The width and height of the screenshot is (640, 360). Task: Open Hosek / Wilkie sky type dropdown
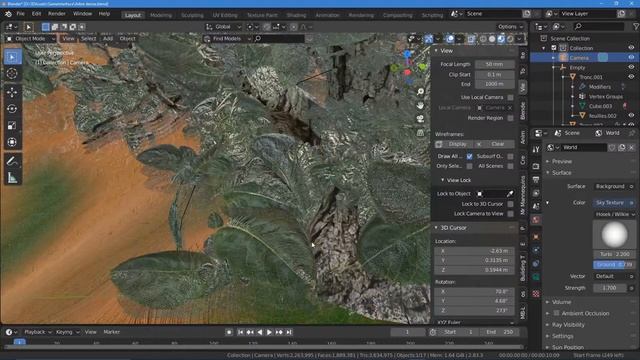point(614,214)
